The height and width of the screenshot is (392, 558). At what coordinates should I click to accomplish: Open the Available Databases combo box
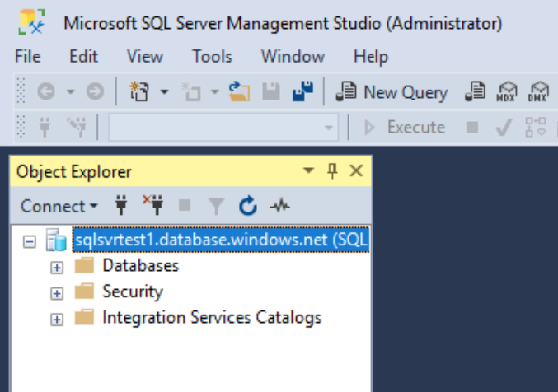click(x=223, y=127)
